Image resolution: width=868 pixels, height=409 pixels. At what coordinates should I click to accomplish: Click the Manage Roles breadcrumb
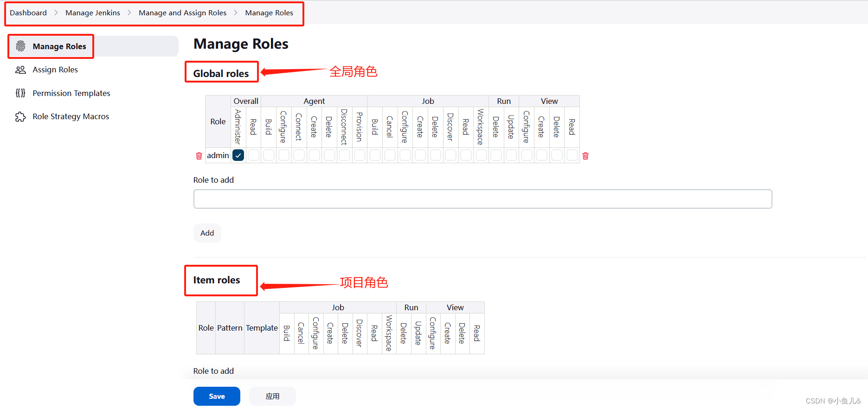click(269, 13)
